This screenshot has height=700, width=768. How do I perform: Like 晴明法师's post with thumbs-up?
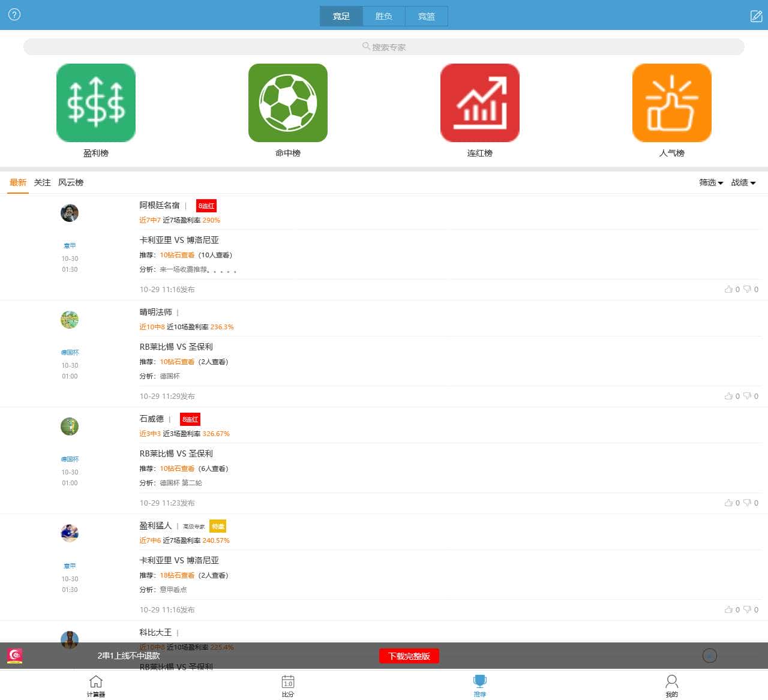pyautogui.click(x=728, y=396)
